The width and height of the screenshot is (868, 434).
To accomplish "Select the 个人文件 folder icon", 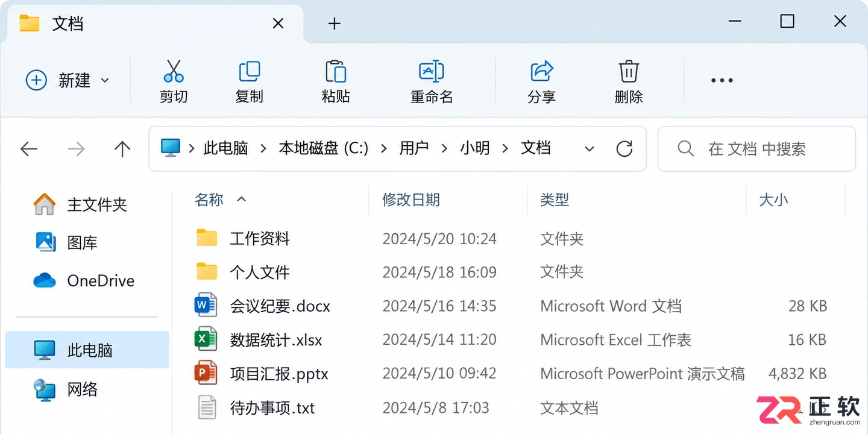I will click(207, 272).
